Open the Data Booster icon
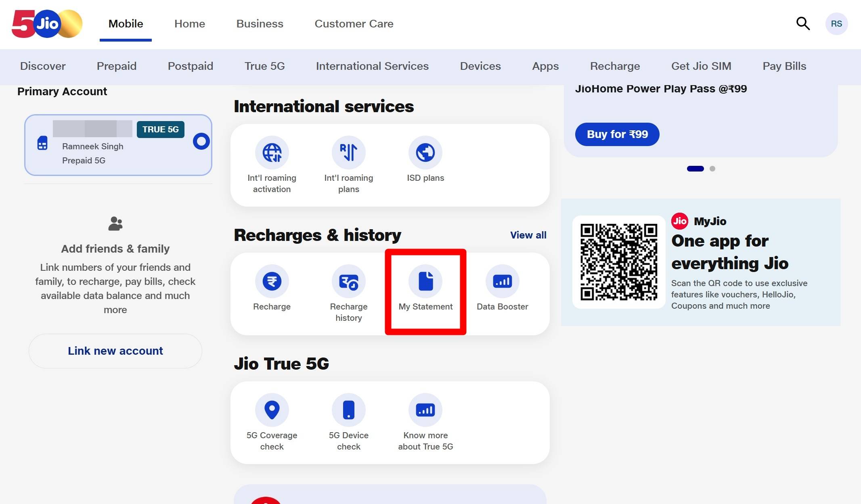The image size is (861, 504). [503, 281]
